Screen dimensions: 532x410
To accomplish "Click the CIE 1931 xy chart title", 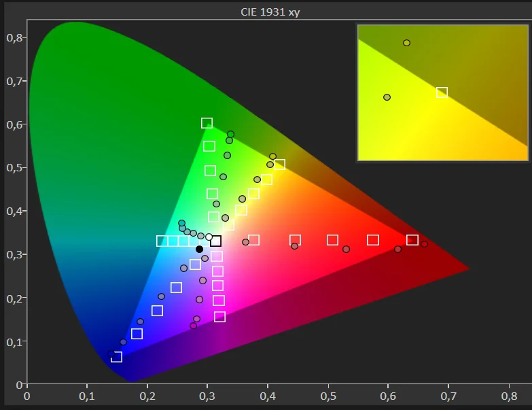I will click(270, 12).
